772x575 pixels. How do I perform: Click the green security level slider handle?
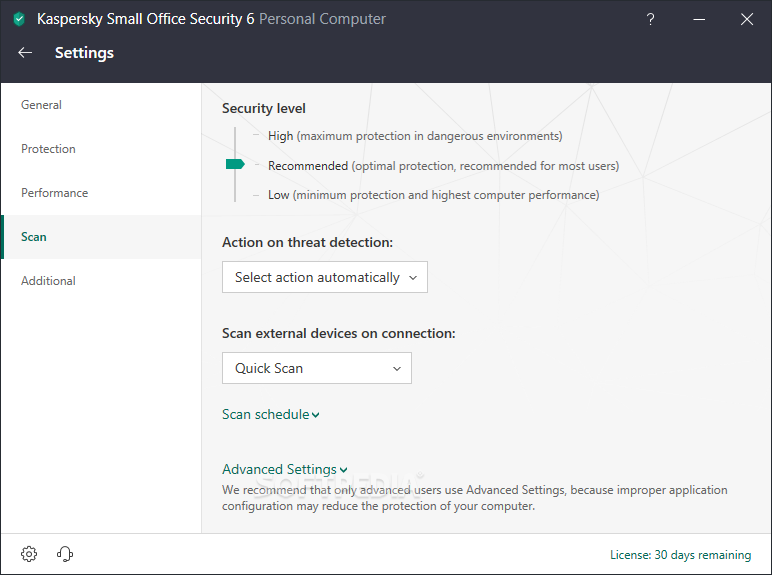click(235, 164)
